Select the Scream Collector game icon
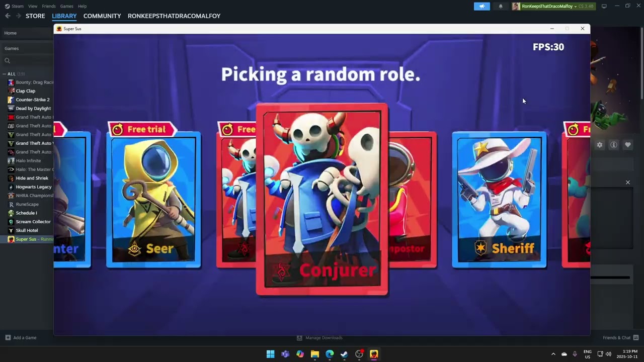 [x=11, y=222]
